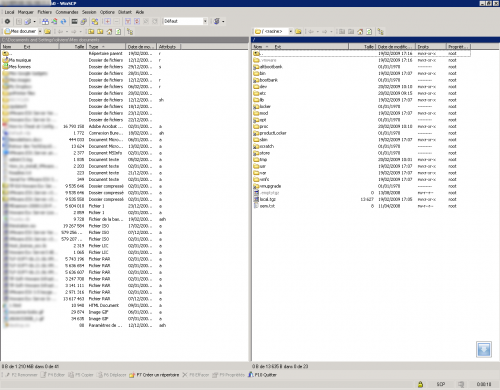This screenshot has height=390, width=500.
Task: Go to remote home directory icon
Action: coord(360,31)
